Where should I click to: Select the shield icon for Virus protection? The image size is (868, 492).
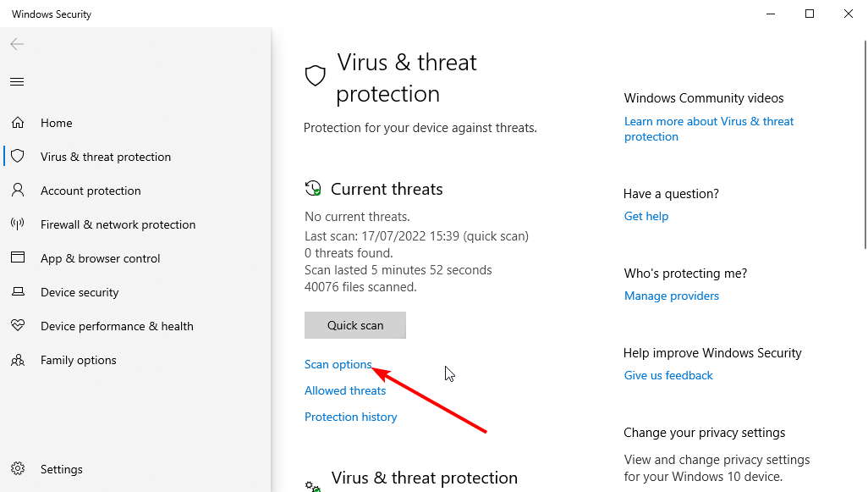click(x=18, y=157)
